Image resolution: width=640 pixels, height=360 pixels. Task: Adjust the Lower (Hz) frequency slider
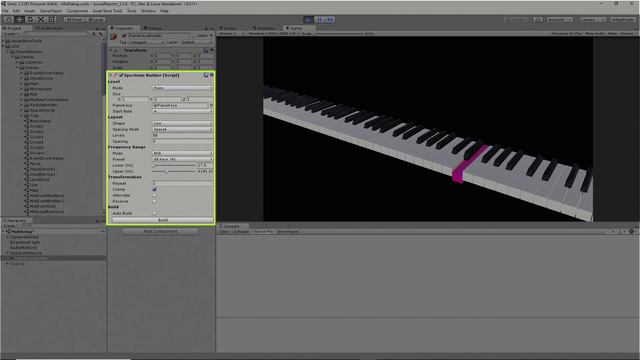point(174,166)
